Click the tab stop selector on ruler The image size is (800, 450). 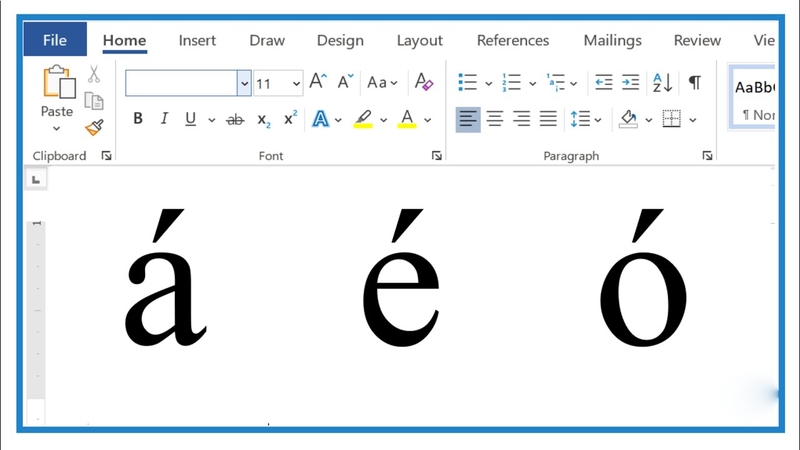pyautogui.click(x=36, y=179)
